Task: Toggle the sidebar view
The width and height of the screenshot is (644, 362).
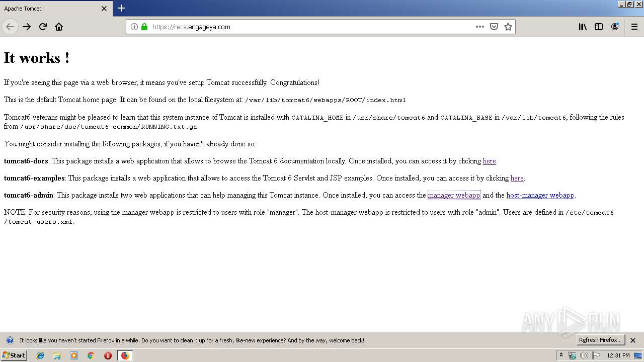Action: [599, 27]
